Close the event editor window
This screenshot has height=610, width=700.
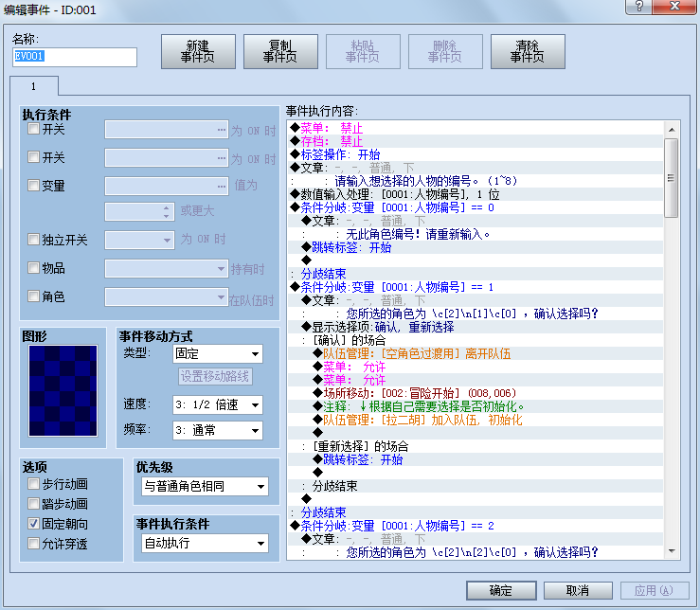pos(674,7)
